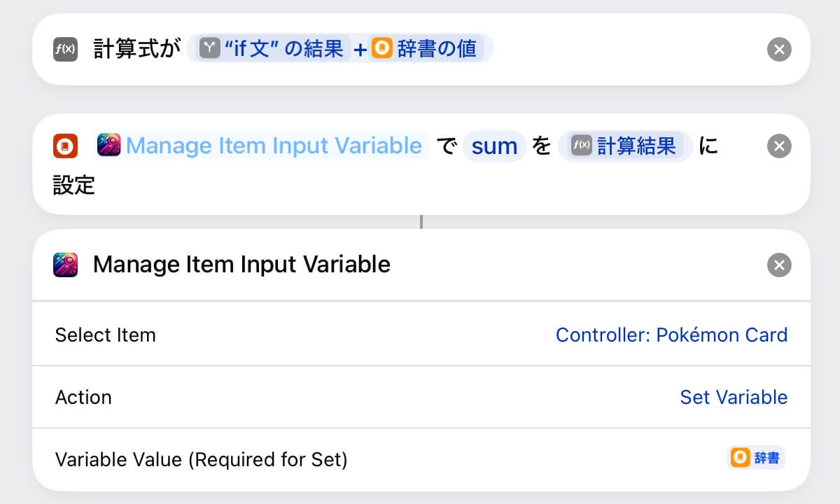840x504 pixels.
Task: Tap the if-statement branch icon in token
Action: point(210,49)
